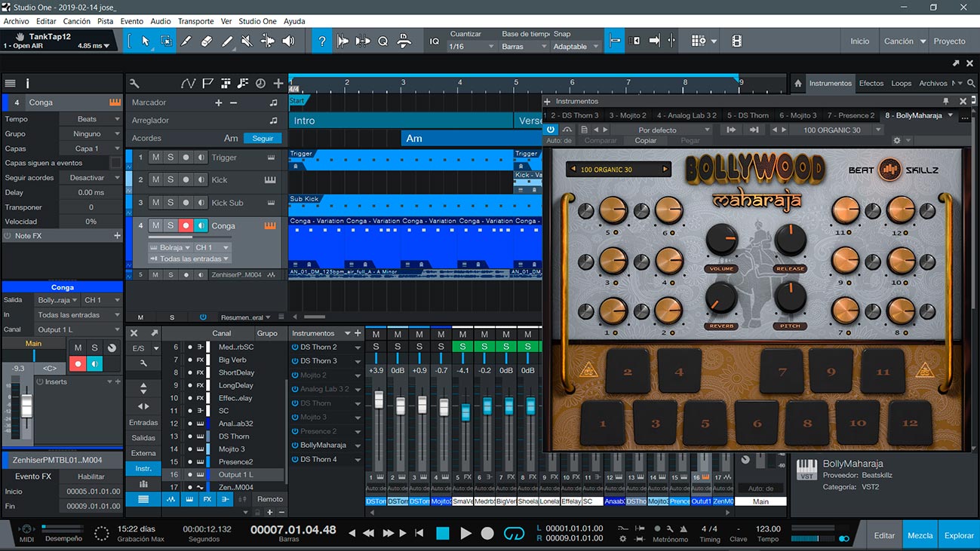
Task: Add a track with the plus icon
Action: point(278,84)
